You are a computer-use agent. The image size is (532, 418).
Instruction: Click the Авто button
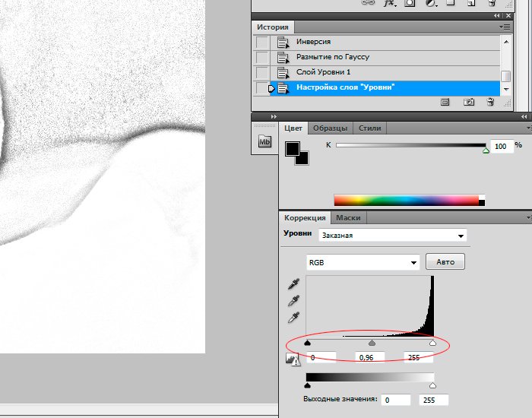point(445,262)
